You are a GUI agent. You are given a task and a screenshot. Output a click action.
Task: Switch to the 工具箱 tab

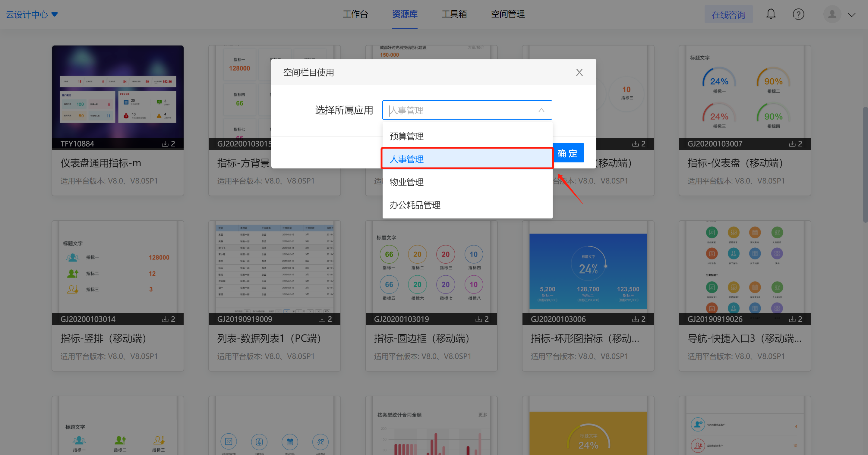[x=454, y=14]
